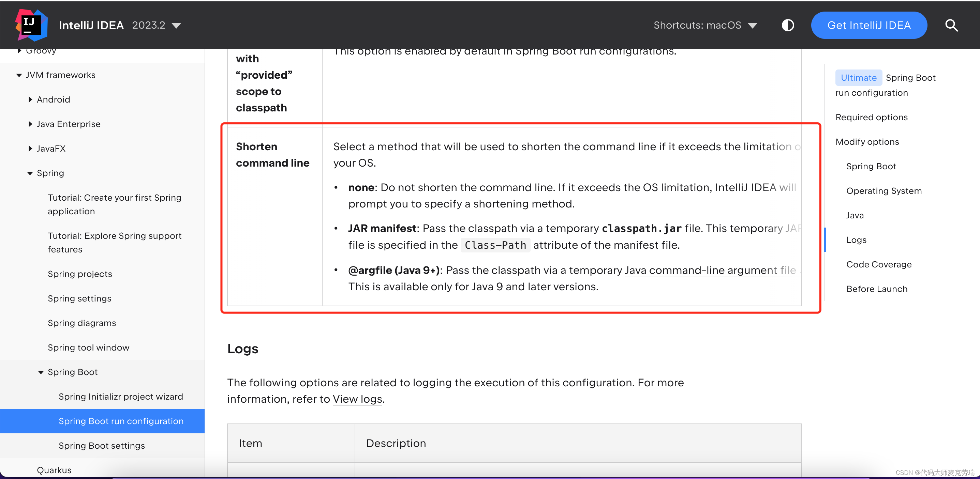Open the 2023.2 version dropdown

coord(157,25)
